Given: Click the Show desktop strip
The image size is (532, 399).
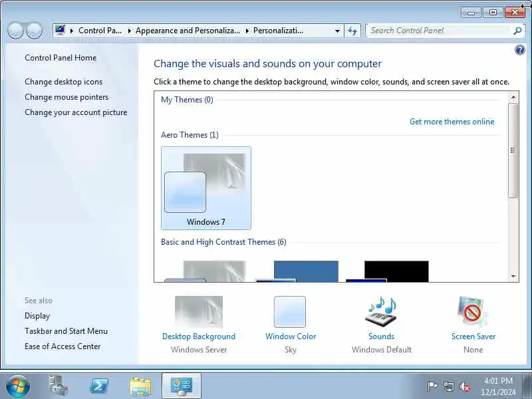Looking at the screenshot, I should [x=527, y=386].
